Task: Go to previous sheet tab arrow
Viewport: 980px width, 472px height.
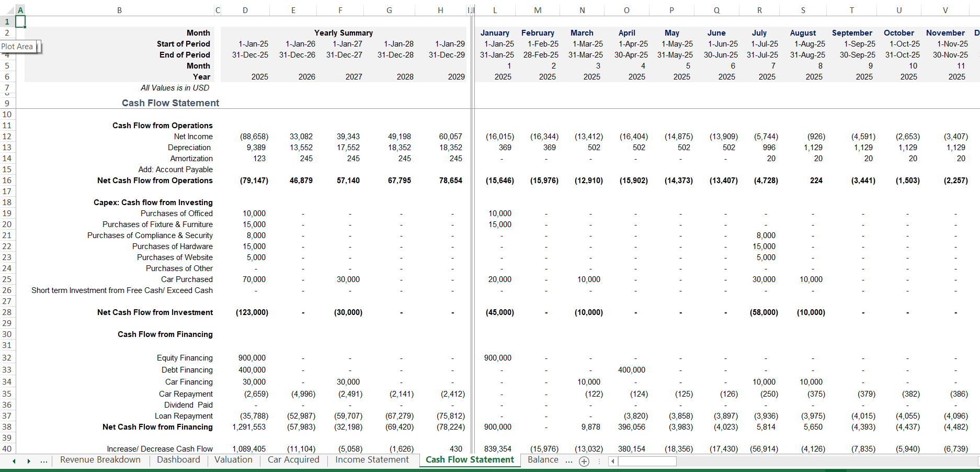Action: click(x=14, y=461)
